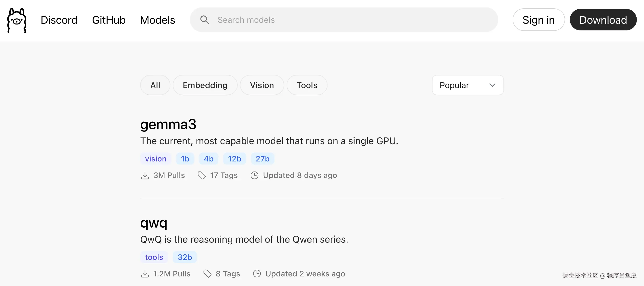
Task: Select the All filter pill
Action: coord(155,85)
